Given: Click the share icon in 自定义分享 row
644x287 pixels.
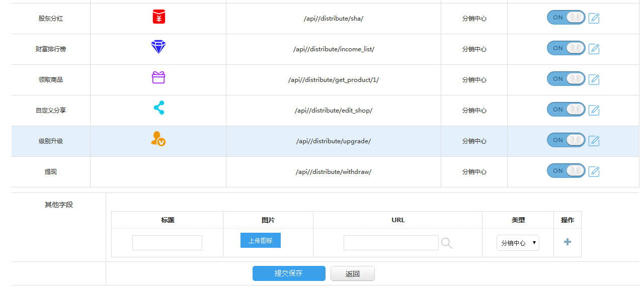Looking at the screenshot, I should (x=159, y=108).
